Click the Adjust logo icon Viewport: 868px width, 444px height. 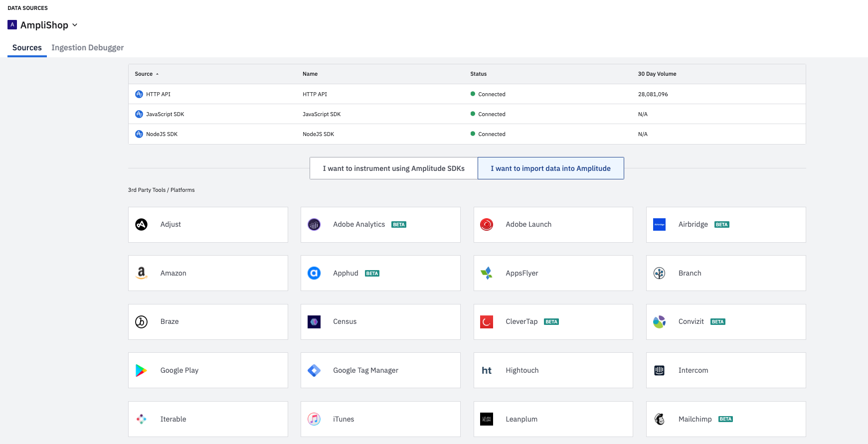142,225
